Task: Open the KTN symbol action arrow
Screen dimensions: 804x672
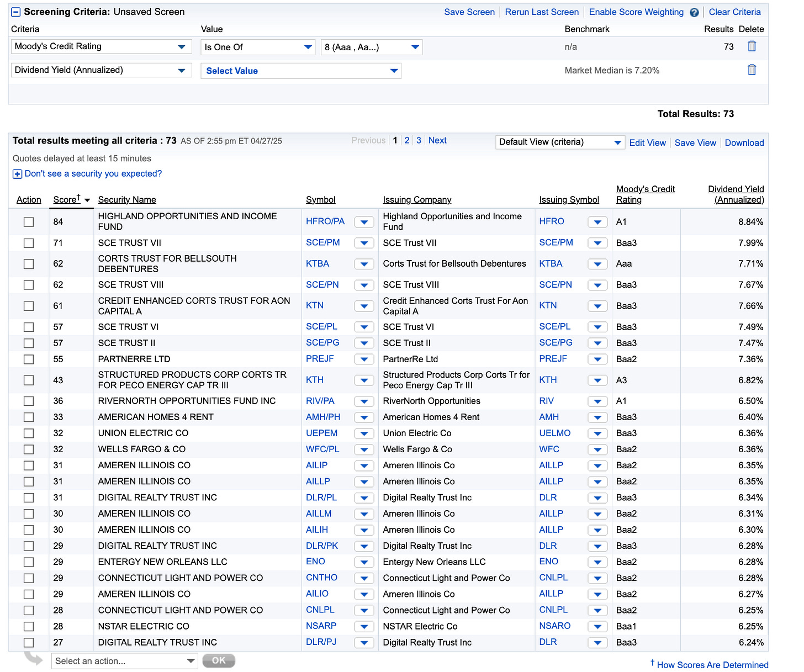Action: [x=364, y=306]
